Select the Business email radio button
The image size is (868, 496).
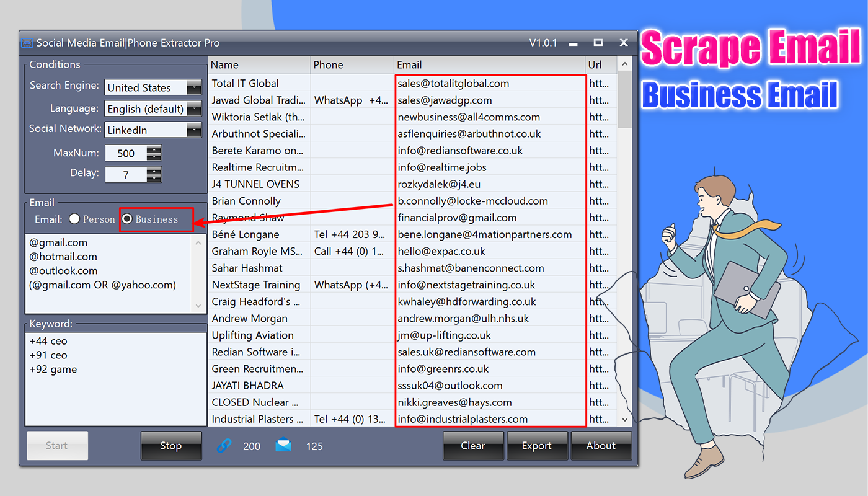(x=126, y=219)
